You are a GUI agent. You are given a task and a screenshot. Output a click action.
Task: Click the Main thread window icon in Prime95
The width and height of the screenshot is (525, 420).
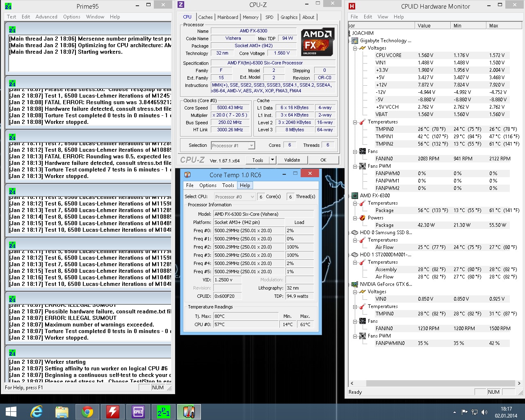point(12,30)
